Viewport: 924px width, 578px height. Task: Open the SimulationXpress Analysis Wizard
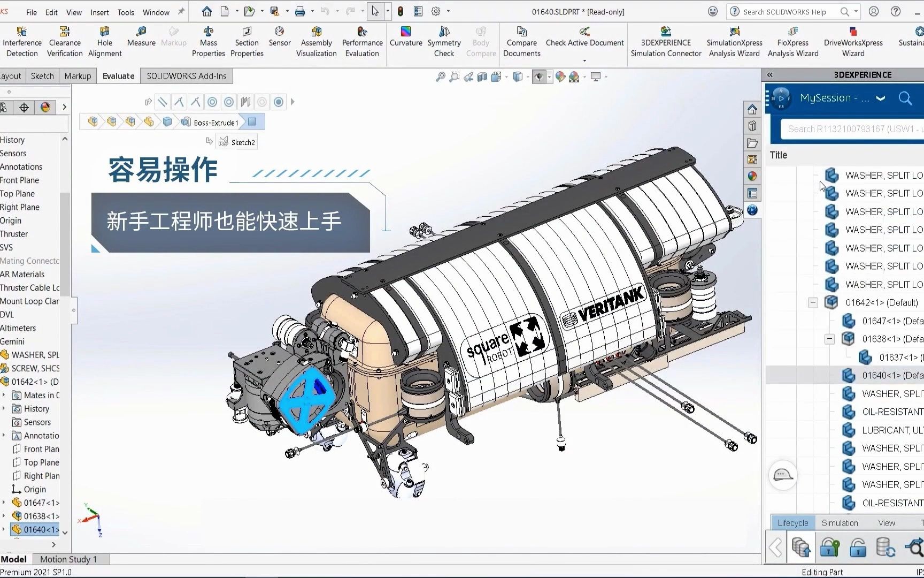[x=734, y=39]
